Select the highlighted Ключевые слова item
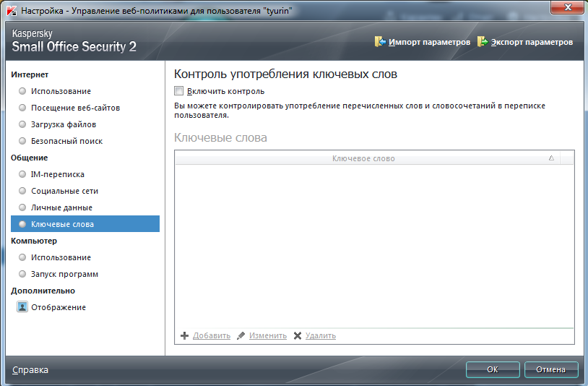Screen dimensions: 588x386 (x=85, y=224)
